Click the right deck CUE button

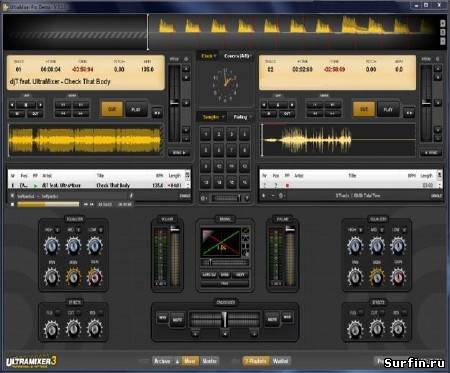[x=364, y=109]
